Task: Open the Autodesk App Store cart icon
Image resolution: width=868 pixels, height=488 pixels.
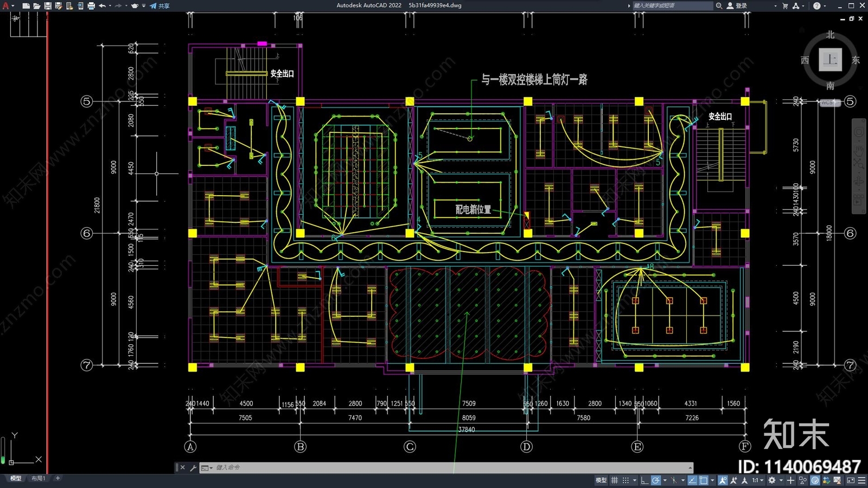Action: tap(785, 5)
